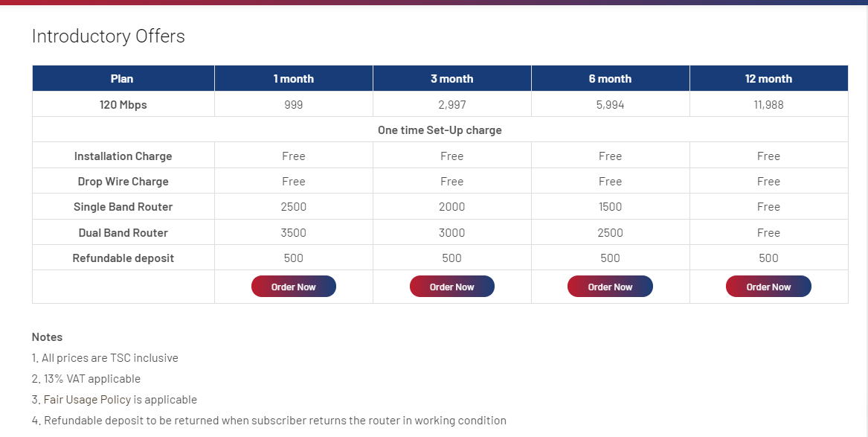This screenshot has height=437, width=868.
Task: Click the 6 month column header
Action: pyautogui.click(x=610, y=78)
